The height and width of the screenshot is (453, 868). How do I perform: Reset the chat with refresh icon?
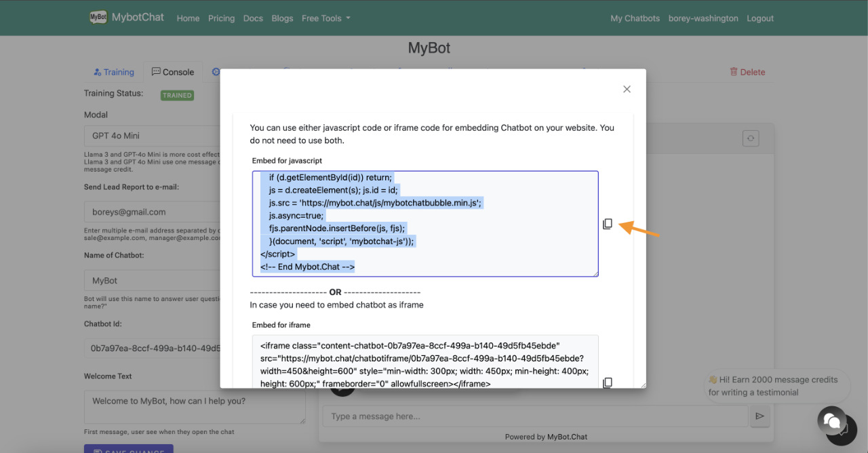click(750, 138)
